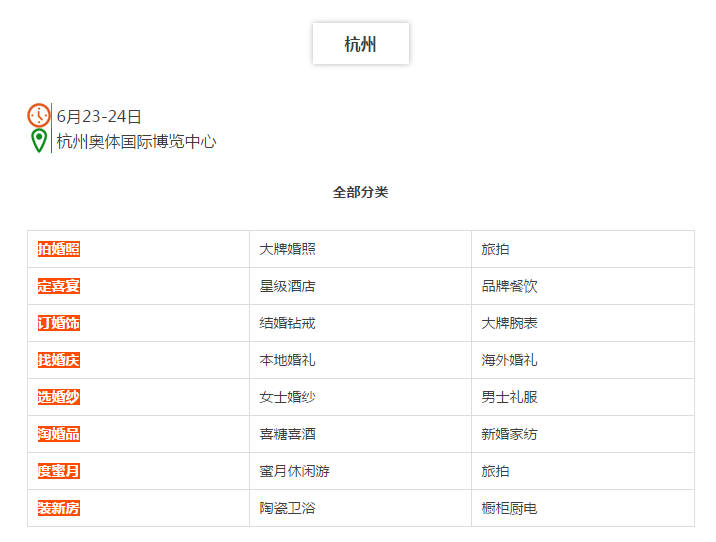Select 结婚钻戒 subcategory

[288, 323]
